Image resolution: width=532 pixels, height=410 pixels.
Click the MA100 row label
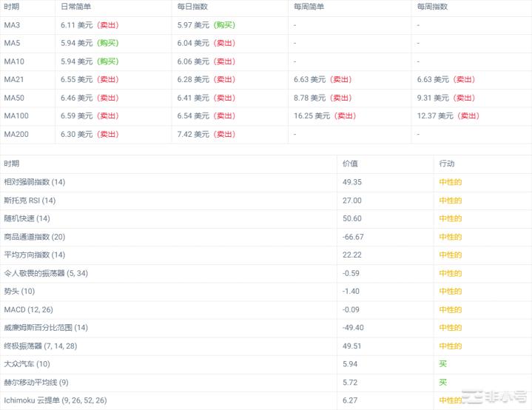click(16, 115)
